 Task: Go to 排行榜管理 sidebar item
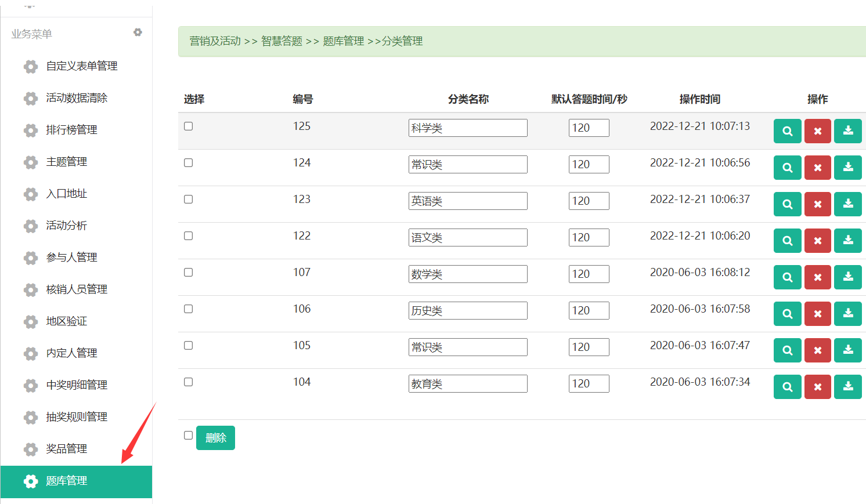pos(71,130)
